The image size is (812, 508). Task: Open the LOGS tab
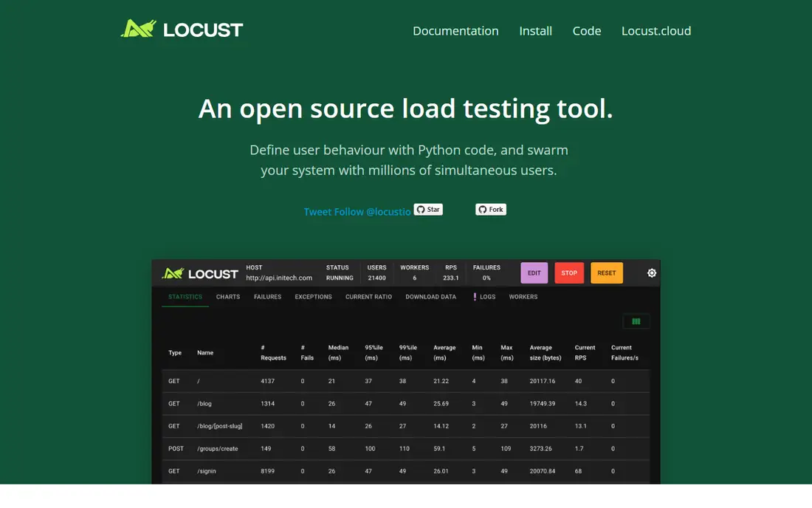click(485, 298)
